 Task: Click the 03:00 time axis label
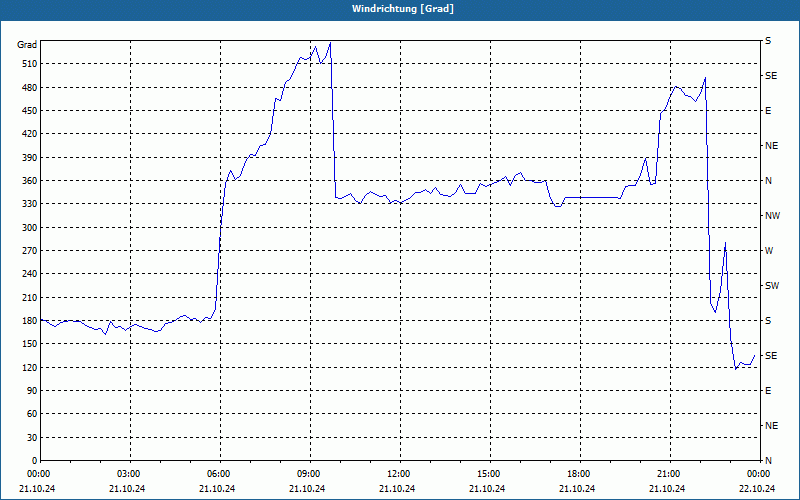[x=131, y=474]
